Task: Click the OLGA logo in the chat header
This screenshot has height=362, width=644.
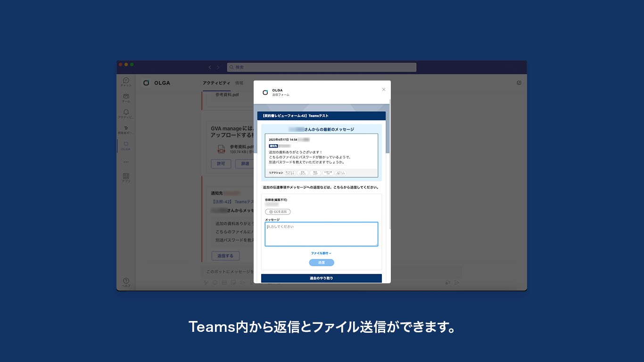Action: (146, 83)
